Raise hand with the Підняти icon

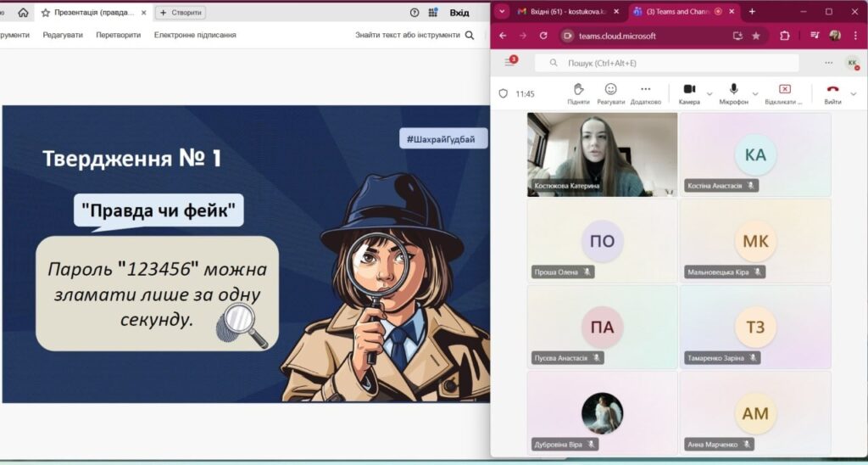pos(578,89)
